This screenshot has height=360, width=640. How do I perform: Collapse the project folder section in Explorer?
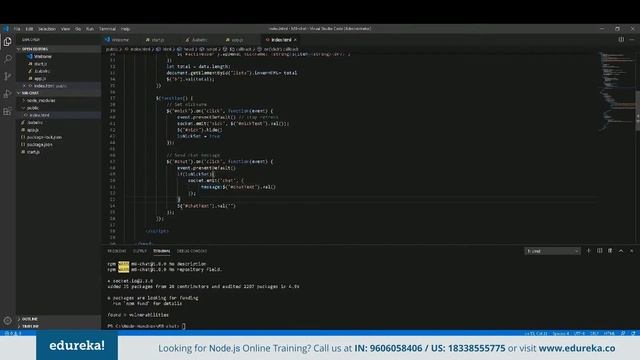(x=58, y=93)
